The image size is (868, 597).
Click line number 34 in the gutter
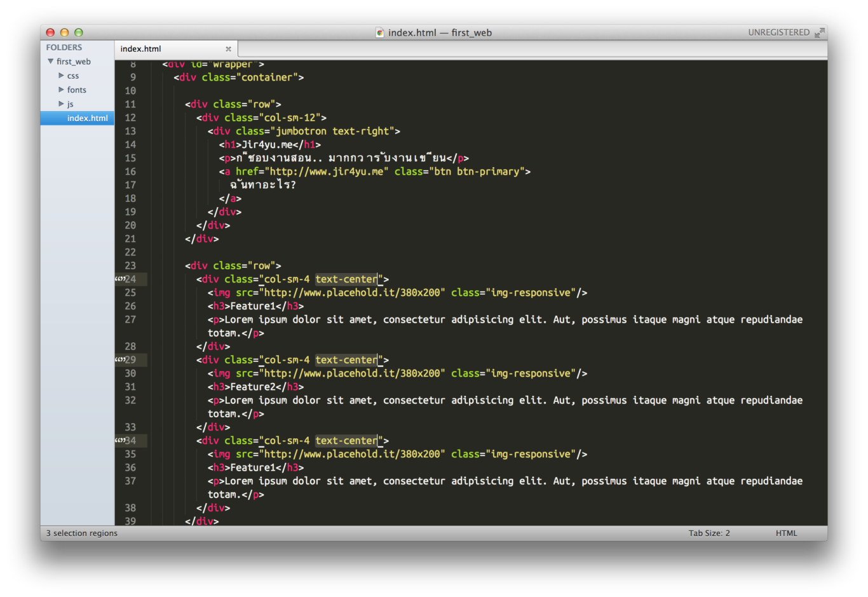(x=130, y=441)
